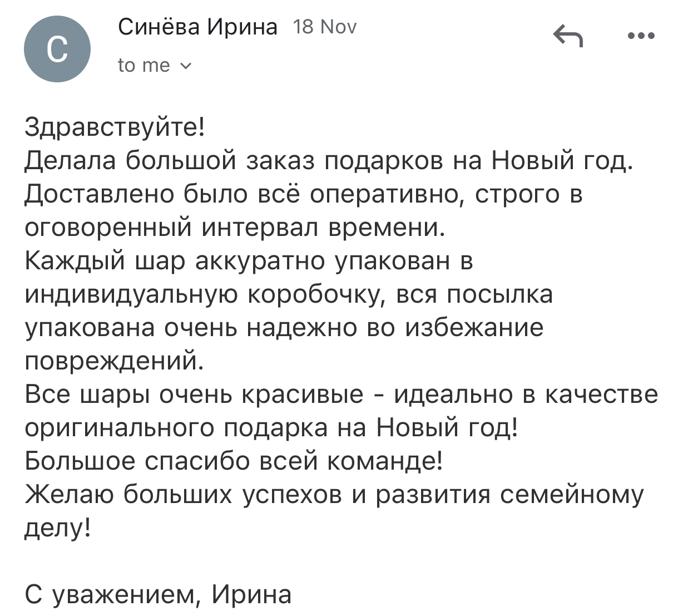Click the line starting "индивидуальную коробочку"
Viewport: 688px width, 616px height.
[x=289, y=295]
